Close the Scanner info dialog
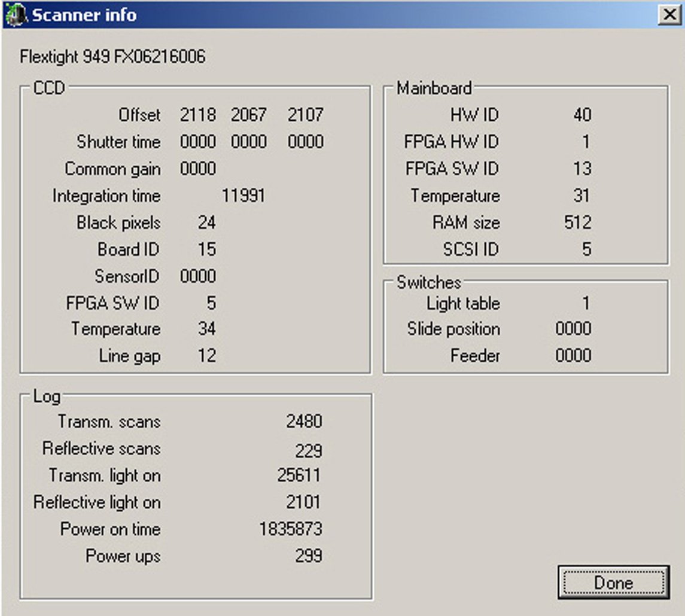This screenshot has width=685, height=616. (x=670, y=15)
